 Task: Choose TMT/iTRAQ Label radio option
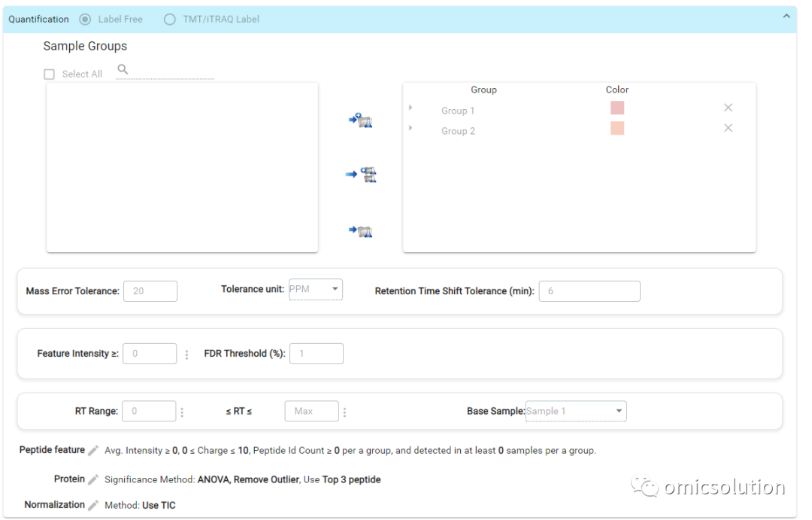pos(169,19)
